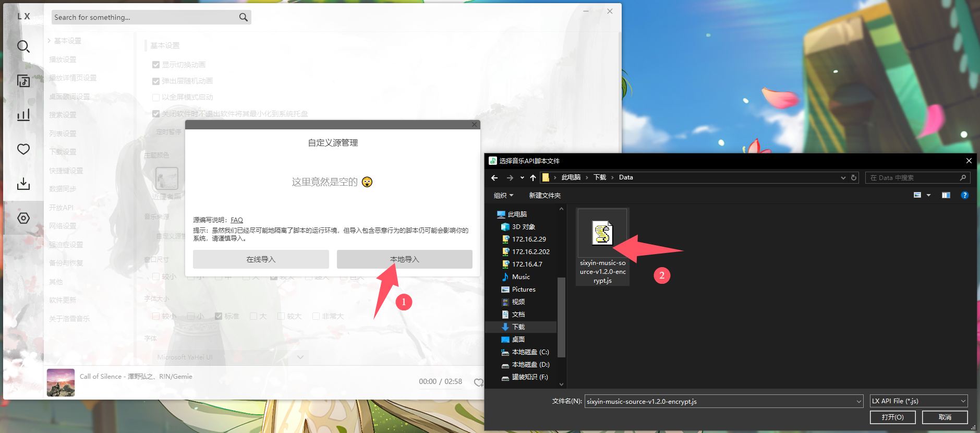Select 本地磁盘 (C:) drive
Screen dimensions: 980x433
530,352
